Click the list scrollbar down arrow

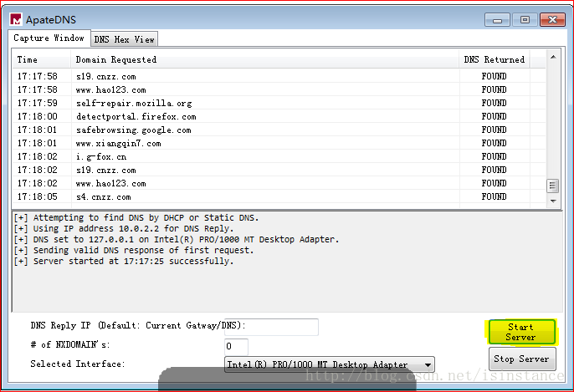point(553,201)
